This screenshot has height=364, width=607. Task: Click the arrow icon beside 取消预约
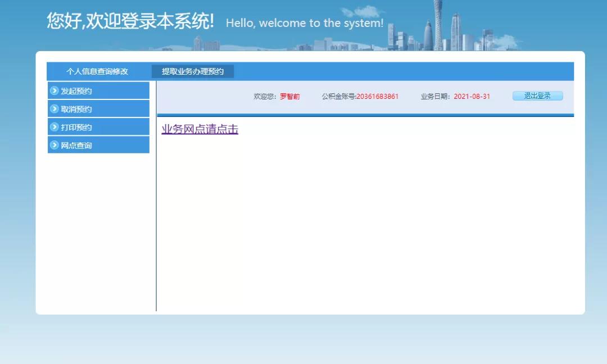coord(54,108)
